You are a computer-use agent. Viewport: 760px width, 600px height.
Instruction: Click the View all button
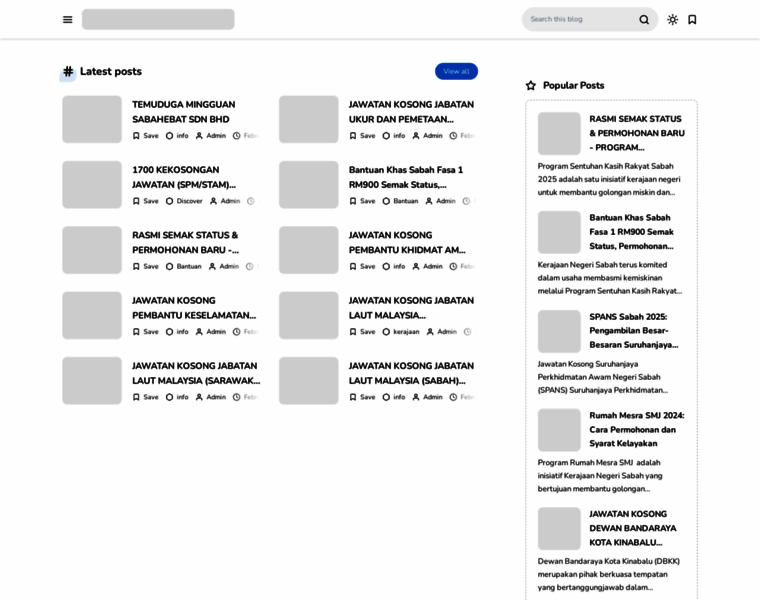click(x=456, y=71)
